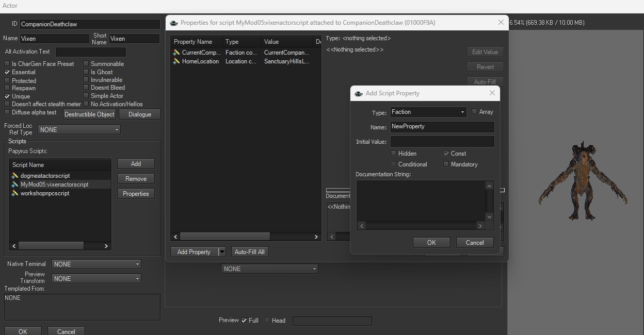Click the MyMod05:vixenactorscript script icon
644x335 pixels.
coord(15,185)
